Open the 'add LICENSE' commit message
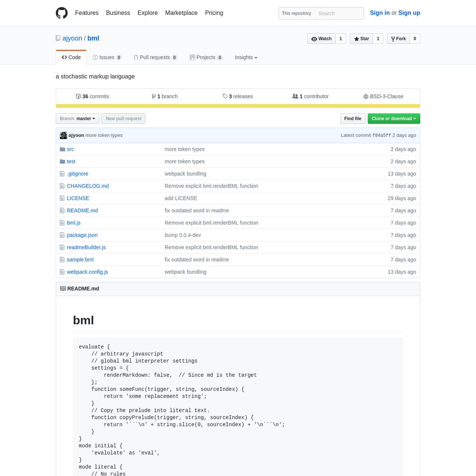Viewport: 476px width, 476px height. pyautogui.click(x=181, y=198)
